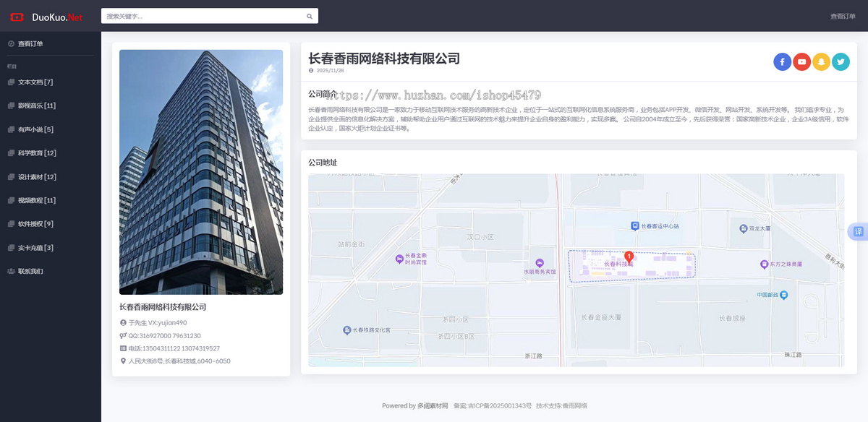
Task: Select the red map pin numbered 1
Action: click(x=629, y=257)
